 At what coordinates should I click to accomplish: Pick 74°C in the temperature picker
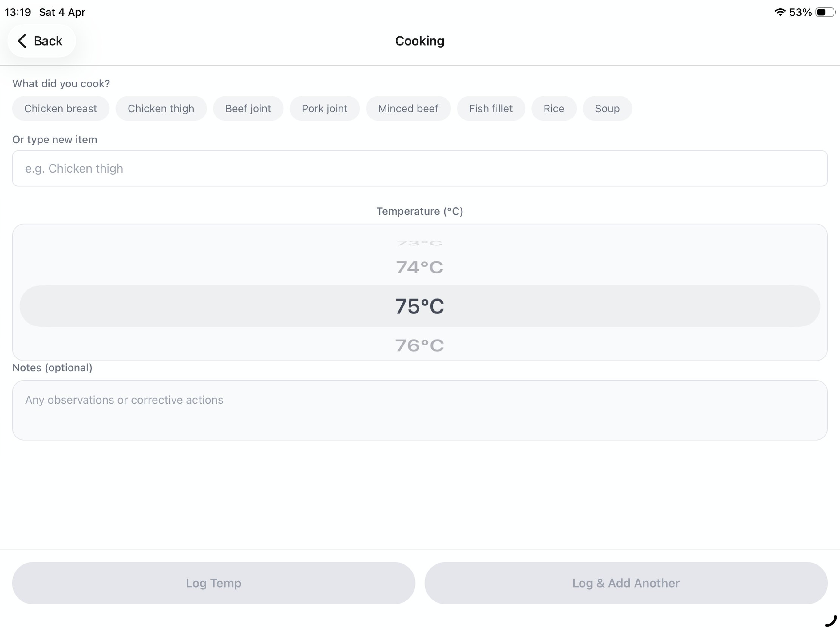(420, 268)
